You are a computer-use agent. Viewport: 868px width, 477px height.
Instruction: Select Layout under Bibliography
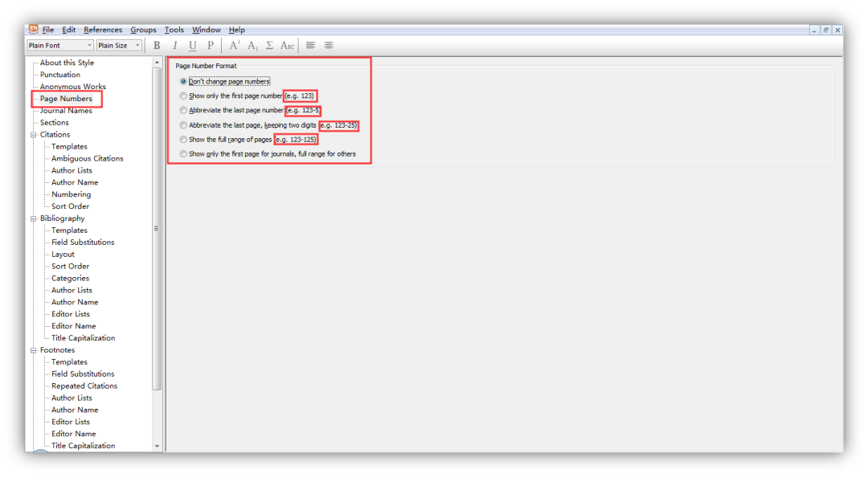pos(63,255)
